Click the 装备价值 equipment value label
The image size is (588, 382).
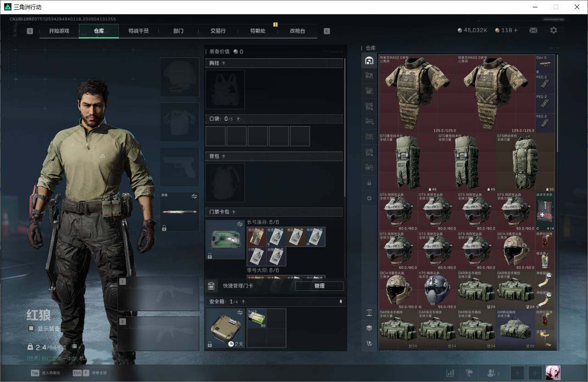tap(219, 51)
